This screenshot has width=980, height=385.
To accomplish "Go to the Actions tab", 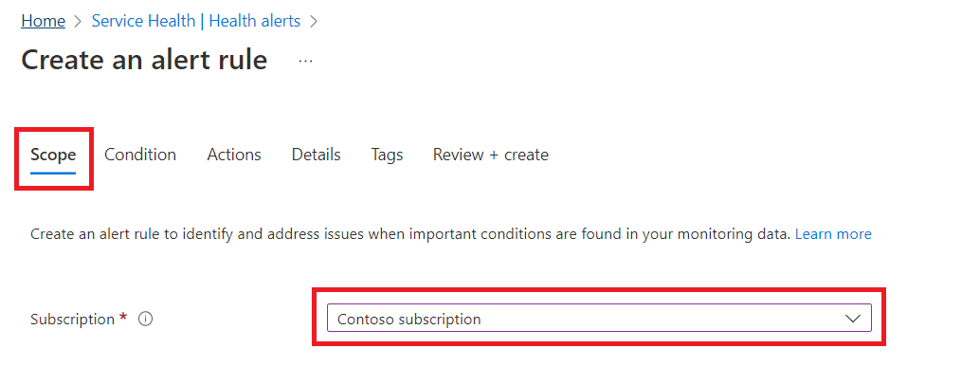I will click(234, 155).
